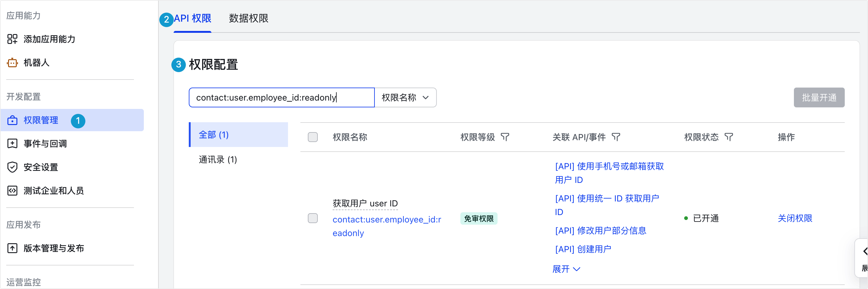Image resolution: width=868 pixels, height=289 pixels.
Task: Click the 添加应用能力 grid-plus icon
Action: click(12, 39)
